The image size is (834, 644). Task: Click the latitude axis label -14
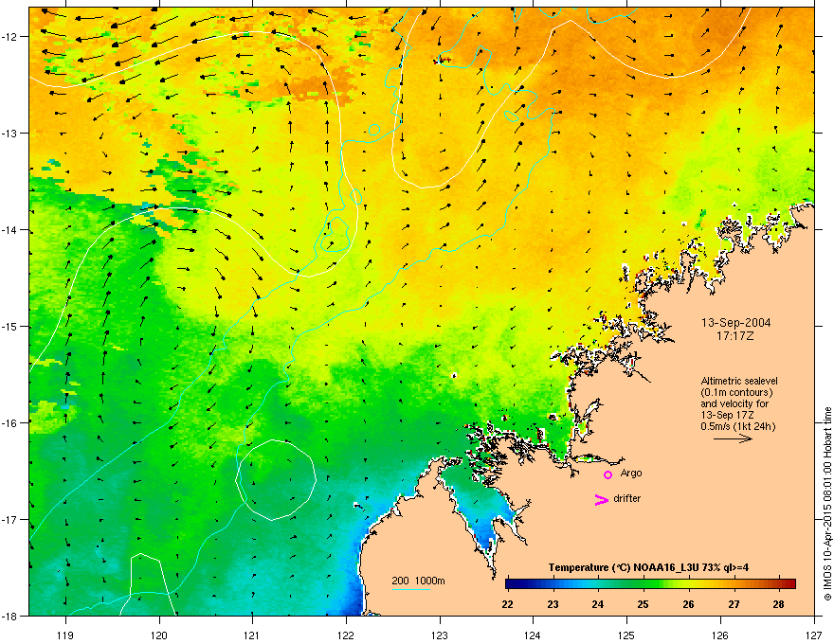(x=10, y=230)
